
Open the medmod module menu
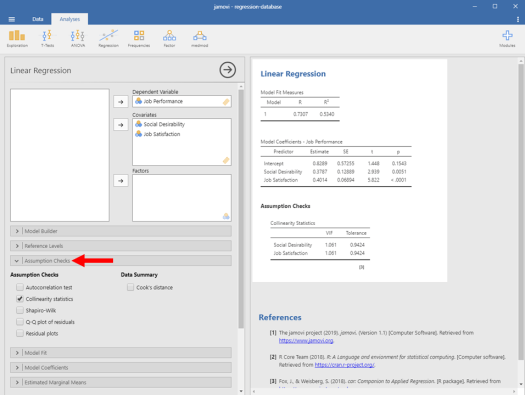[x=200, y=38]
